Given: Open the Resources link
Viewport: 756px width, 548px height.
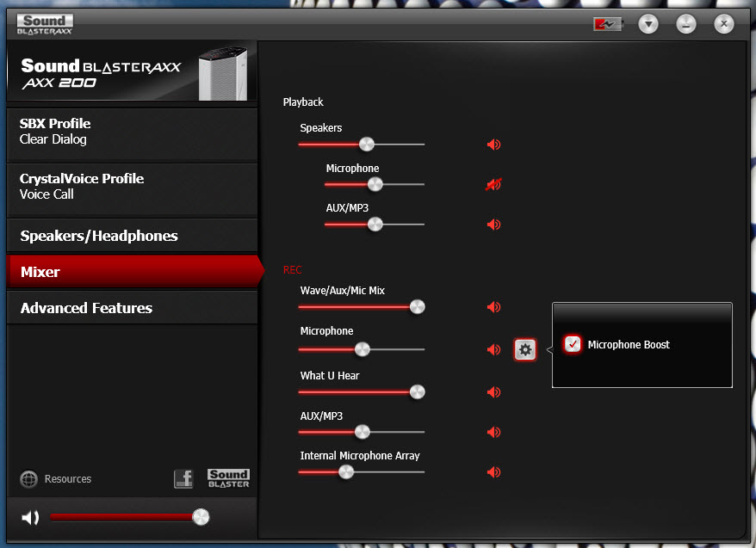Looking at the screenshot, I should [x=68, y=479].
